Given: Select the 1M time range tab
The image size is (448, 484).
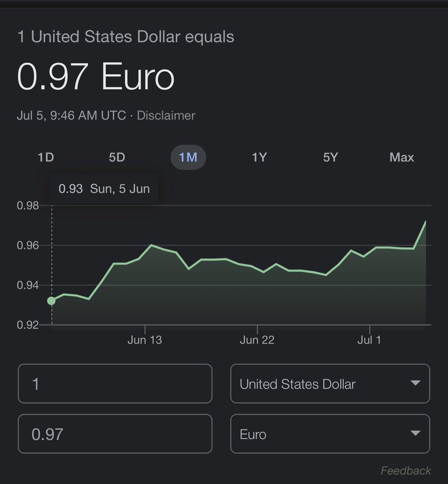Looking at the screenshot, I should 188,157.
